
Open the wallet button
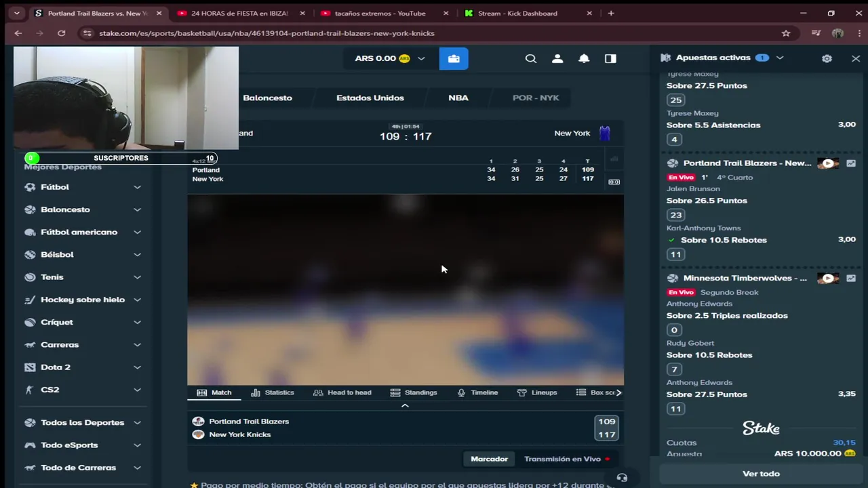[x=454, y=58]
